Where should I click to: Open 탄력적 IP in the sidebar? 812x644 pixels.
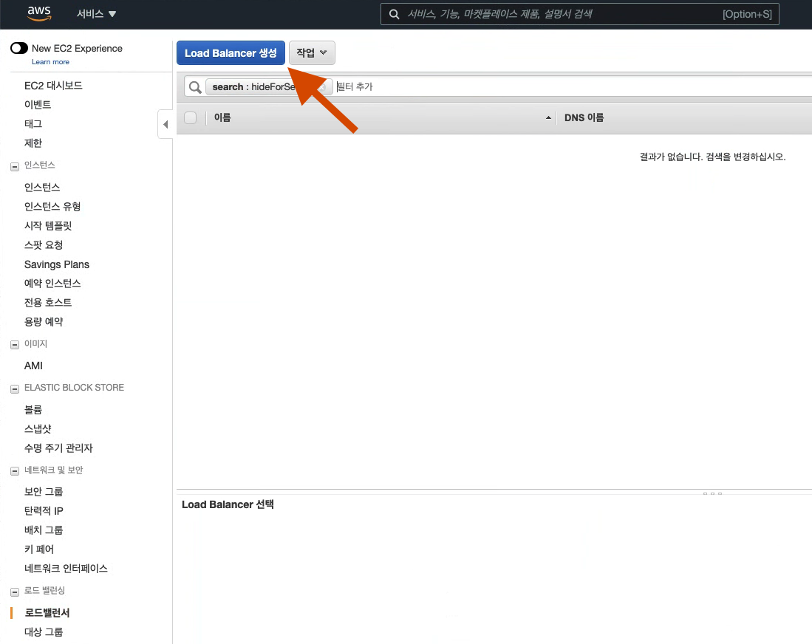[x=44, y=510]
